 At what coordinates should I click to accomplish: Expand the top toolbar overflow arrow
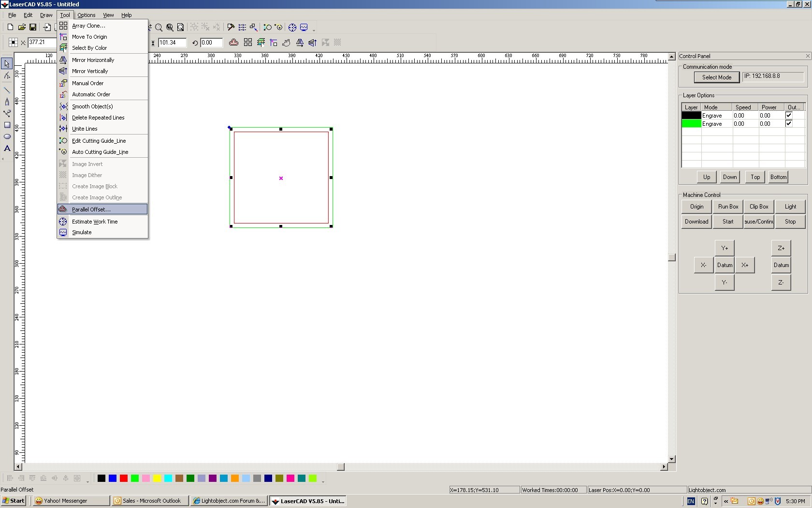(314, 30)
